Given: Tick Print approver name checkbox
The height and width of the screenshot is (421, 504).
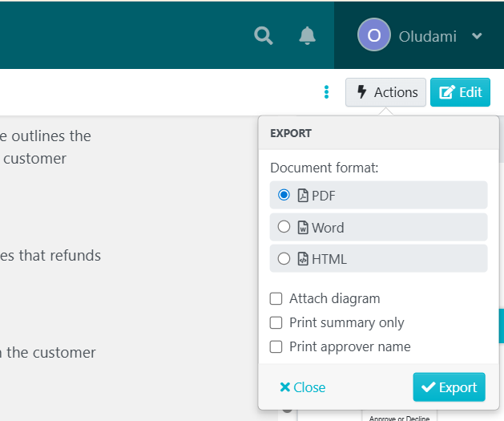Looking at the screenshot, I should tap(276, 346).
